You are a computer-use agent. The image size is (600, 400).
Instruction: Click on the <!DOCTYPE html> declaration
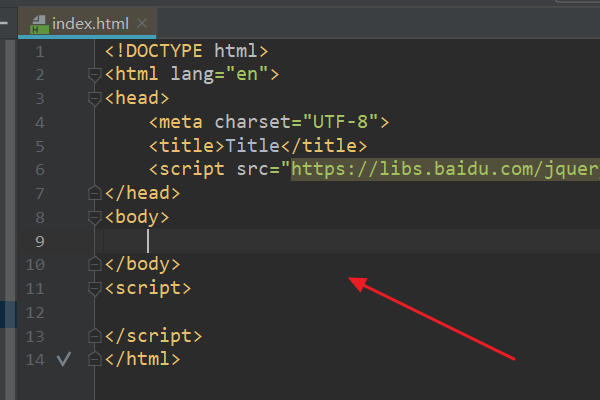186,50
